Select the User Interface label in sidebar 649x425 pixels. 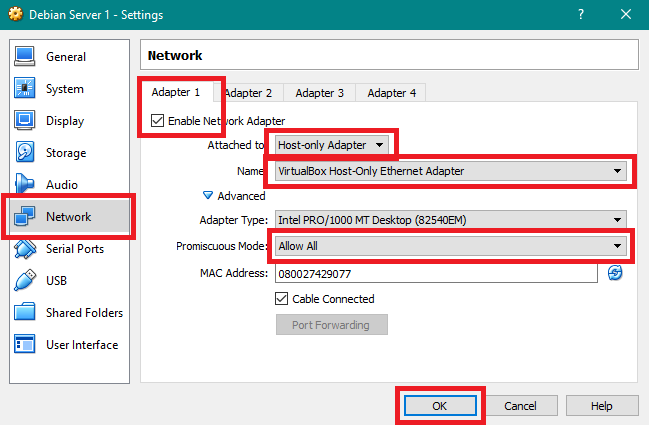coord(82,345)
